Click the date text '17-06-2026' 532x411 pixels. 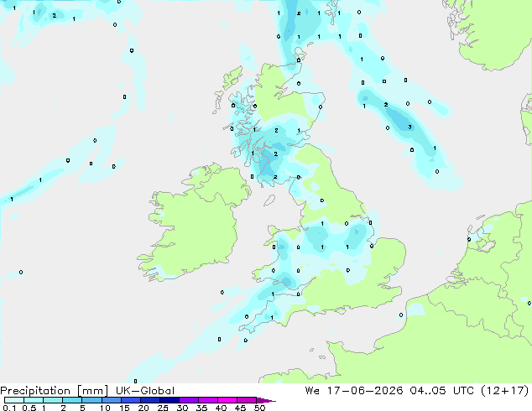point(365,391)
